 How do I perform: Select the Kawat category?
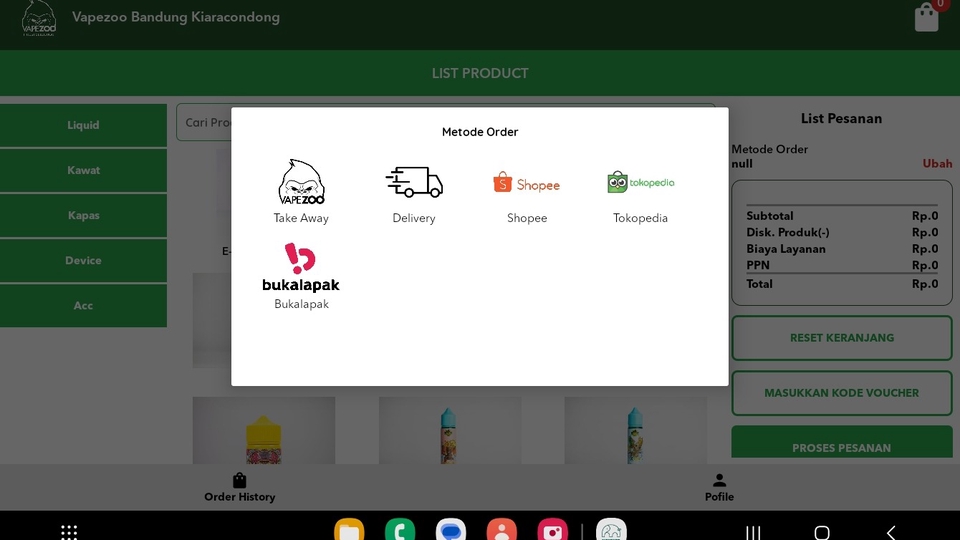click(83, 170)
